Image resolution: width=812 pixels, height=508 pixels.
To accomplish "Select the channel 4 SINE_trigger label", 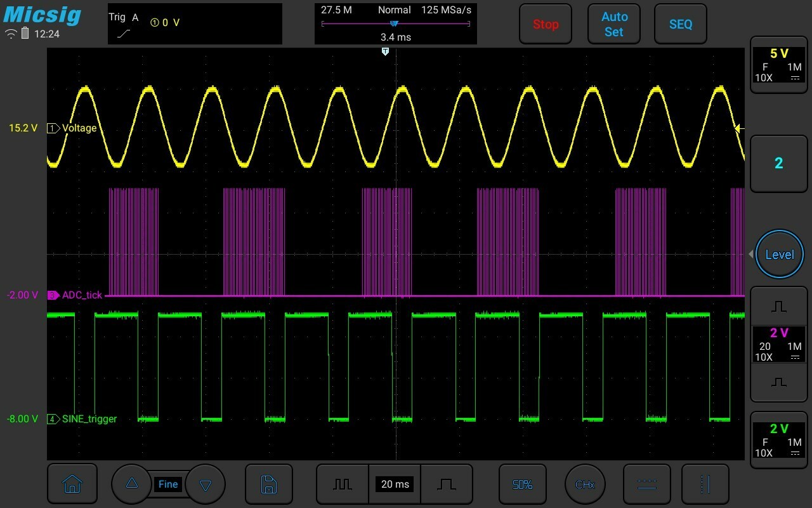I will pos(89,419).
